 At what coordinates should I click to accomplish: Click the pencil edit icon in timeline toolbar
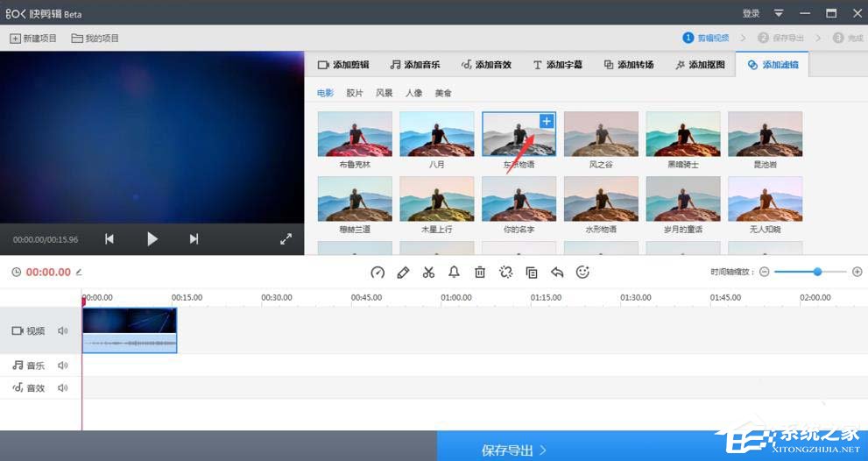pyautogui.click(x=403, y=272)
